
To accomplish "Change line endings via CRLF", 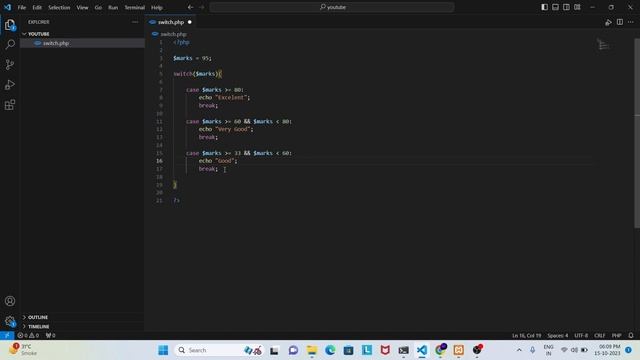I will click(600, 336).
